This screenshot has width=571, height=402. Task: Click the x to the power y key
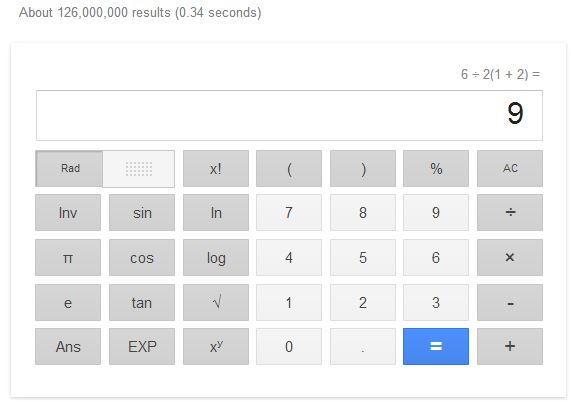(216, 346)
